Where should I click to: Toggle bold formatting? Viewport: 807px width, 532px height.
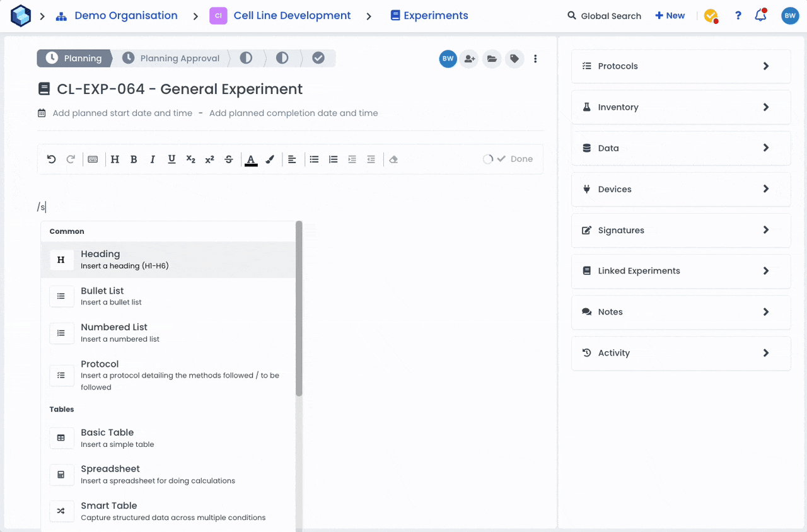[x=134, y=159]
